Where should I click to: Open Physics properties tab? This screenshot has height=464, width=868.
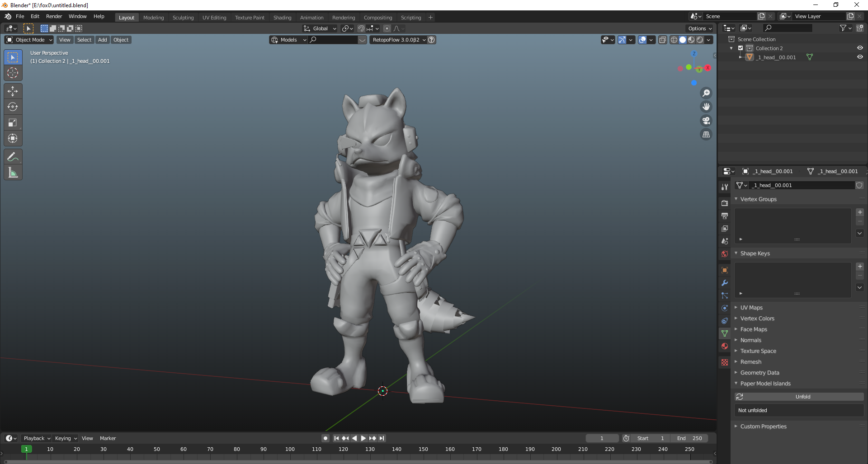(725, 308)
